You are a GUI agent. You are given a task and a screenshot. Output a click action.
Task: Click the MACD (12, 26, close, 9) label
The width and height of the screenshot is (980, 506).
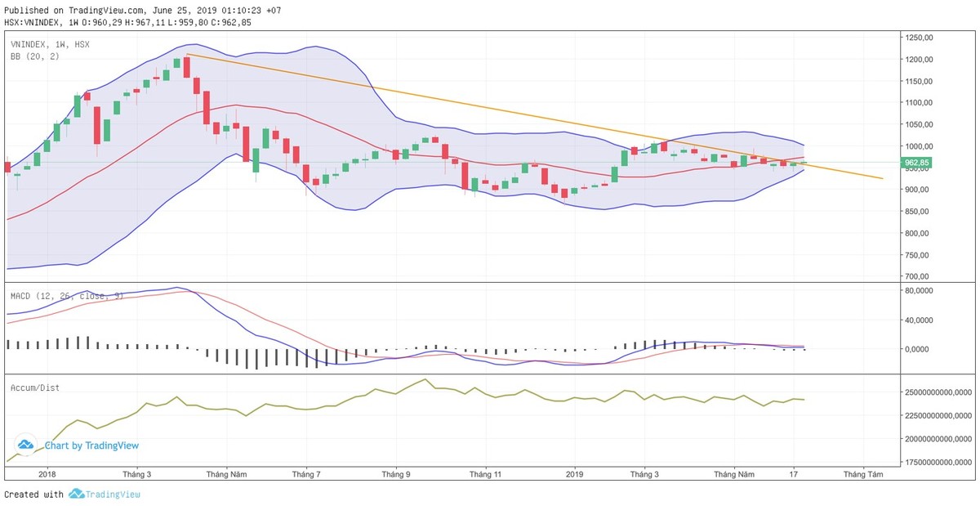(x=66, y=295)
